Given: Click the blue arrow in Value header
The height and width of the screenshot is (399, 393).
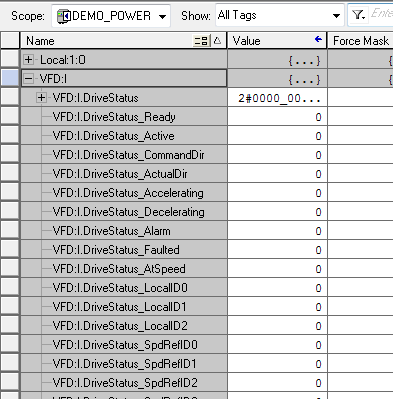Looking at the screenshot, I should [318, 40].
